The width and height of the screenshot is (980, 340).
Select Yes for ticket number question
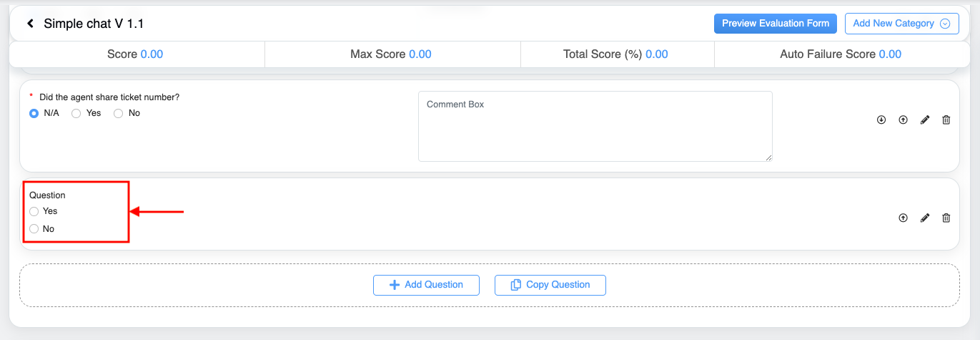pyautogui.click(x=76, y=113)
